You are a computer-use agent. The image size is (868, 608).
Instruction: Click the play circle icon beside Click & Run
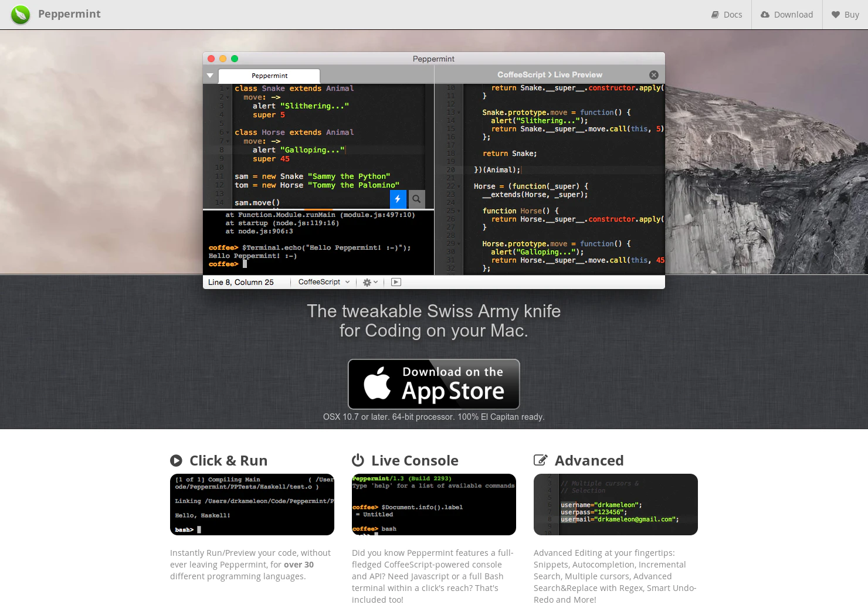pos(176,460)
